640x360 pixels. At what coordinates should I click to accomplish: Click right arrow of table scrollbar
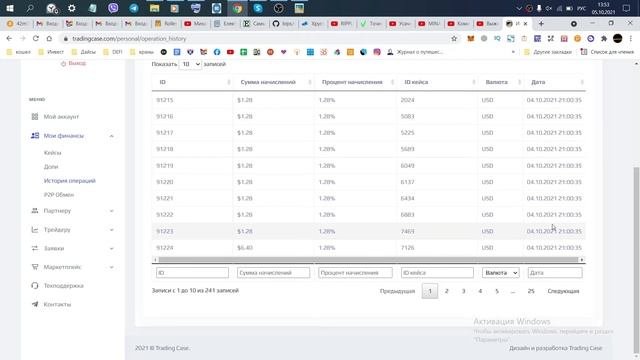click(x=582, y=260)
